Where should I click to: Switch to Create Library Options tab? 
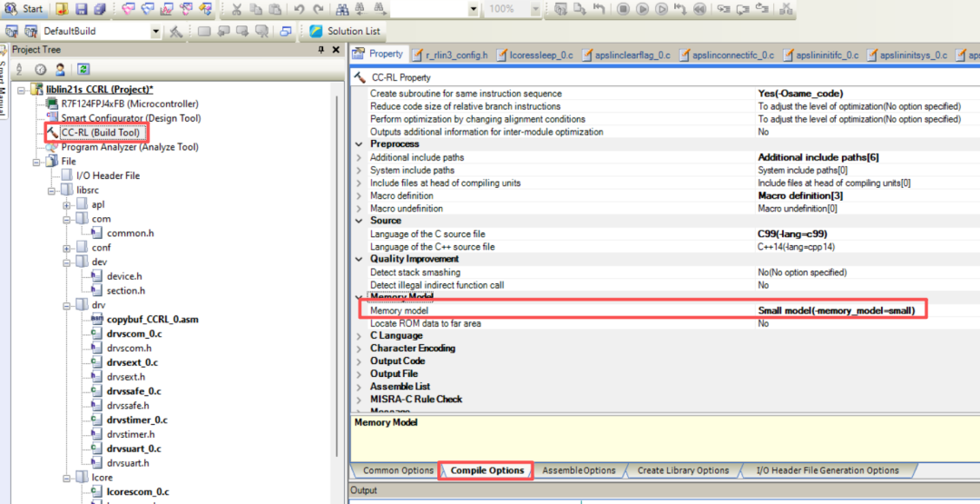[683, 470]
